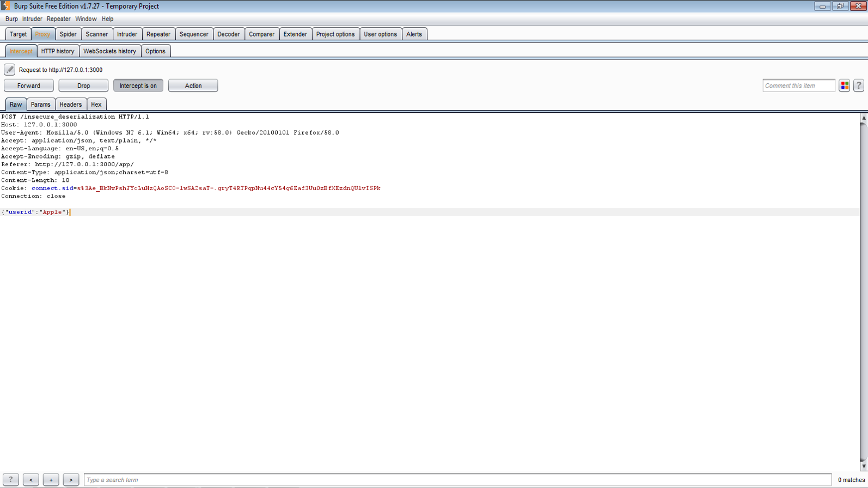Image resolution: width=868 pixels, height=488 pixels.
Task: Open the Extender tab
Action: click(295, 34)
